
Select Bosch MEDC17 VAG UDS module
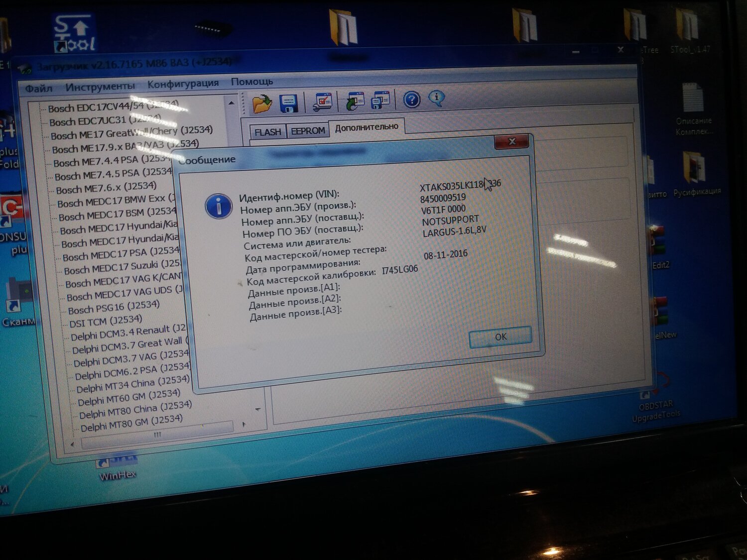pos(125,294)
